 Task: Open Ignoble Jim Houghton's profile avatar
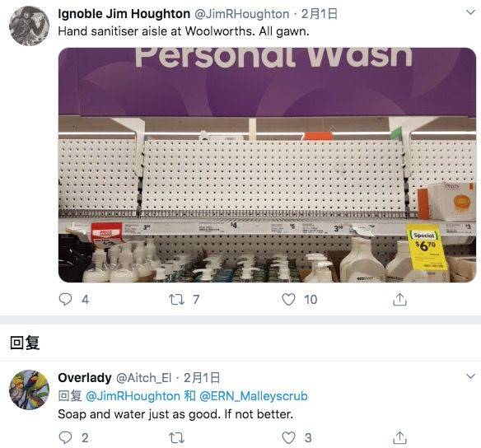pyautogui.click(x=29, y=26)
